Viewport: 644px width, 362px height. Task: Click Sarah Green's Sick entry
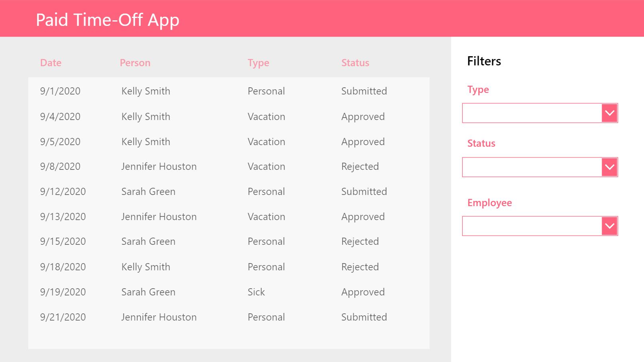(x=229, y=292)
